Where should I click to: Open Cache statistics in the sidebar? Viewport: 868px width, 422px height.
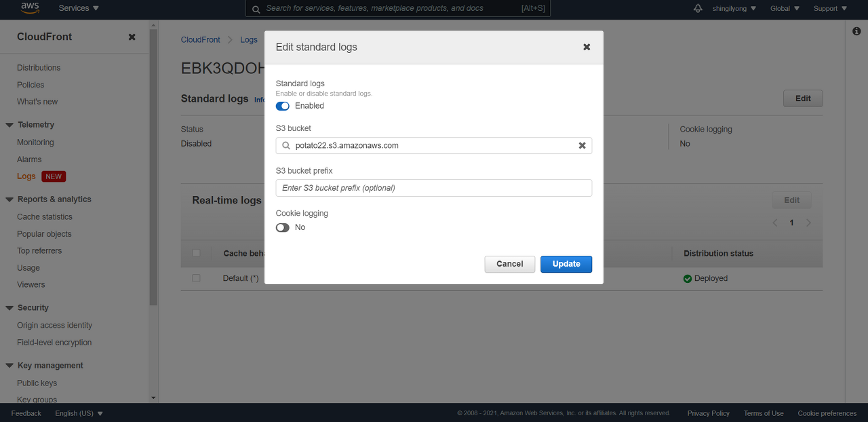click(45, 217)
